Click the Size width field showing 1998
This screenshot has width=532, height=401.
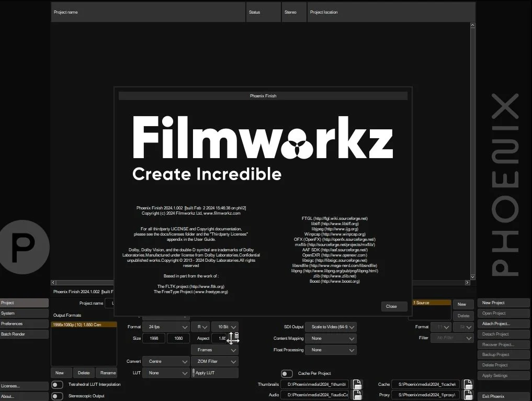[153, 339]
